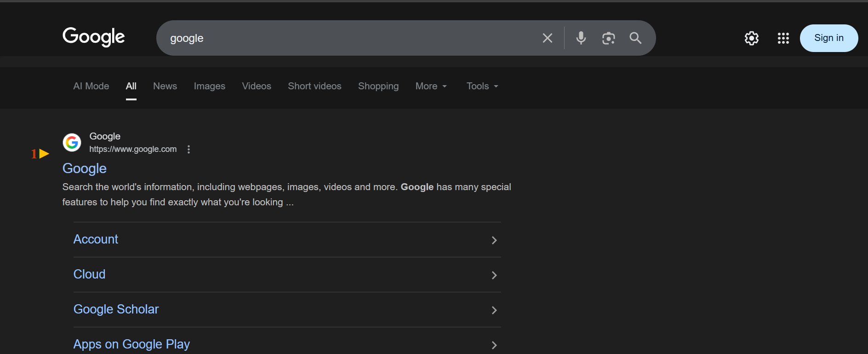This screenshot has height=354, width=868.
Task: Open the Account sitelink
Action: 96,239
